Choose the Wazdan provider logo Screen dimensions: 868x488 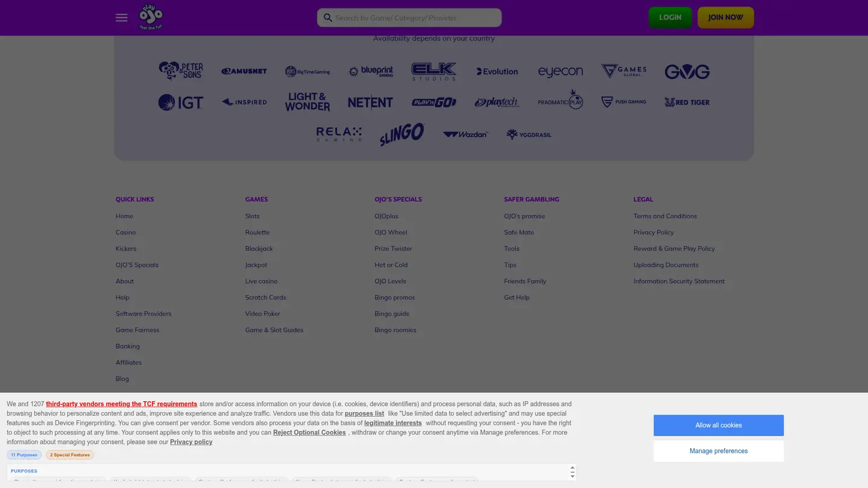(465, 134)
